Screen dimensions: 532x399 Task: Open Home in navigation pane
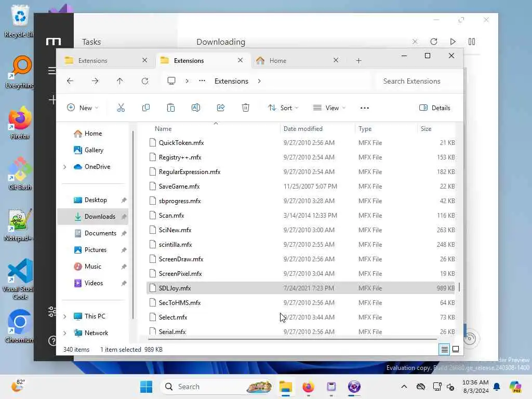(93, 134)
